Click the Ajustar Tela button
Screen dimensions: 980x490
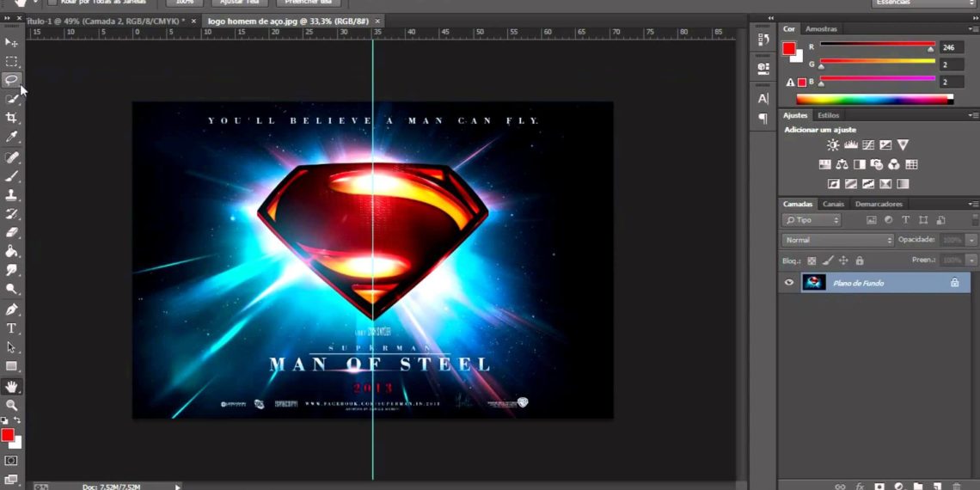pyautogui.click(x=240, y=3)
